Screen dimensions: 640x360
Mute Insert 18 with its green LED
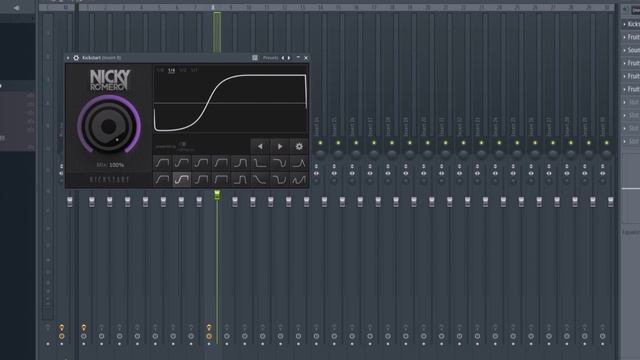click(x=392, y=143)
